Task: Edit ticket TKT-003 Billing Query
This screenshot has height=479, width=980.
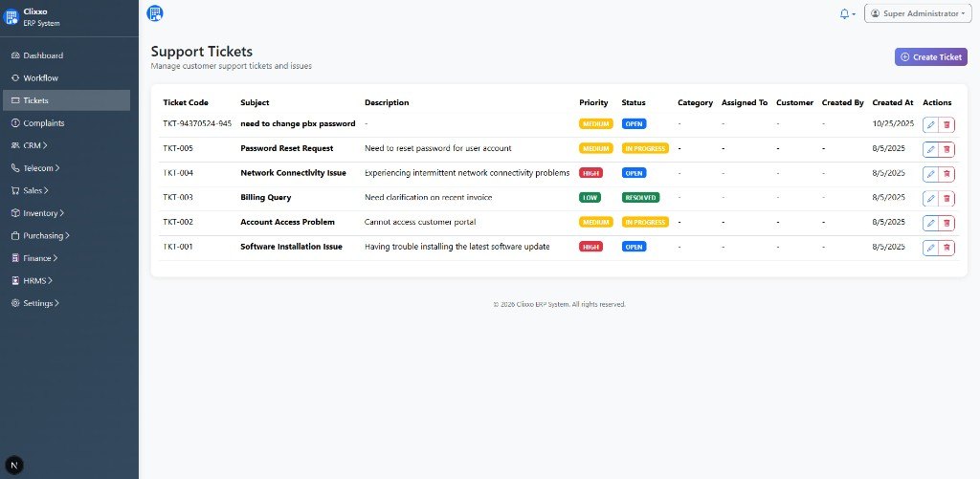Action: [x=930, y=199]
